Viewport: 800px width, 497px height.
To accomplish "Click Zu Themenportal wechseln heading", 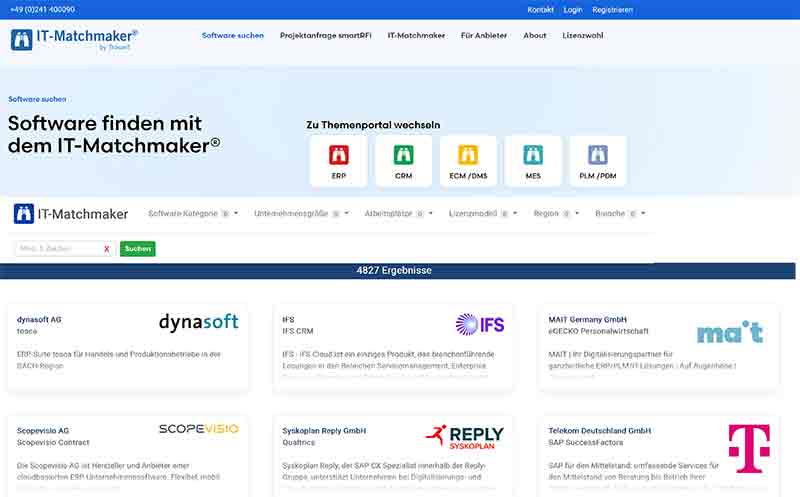I will 373,125.
